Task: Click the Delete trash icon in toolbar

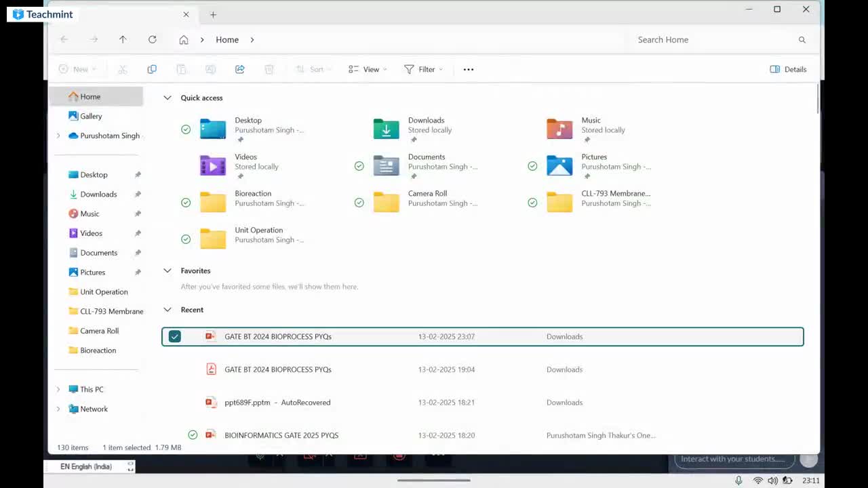Action: point(269,69)
